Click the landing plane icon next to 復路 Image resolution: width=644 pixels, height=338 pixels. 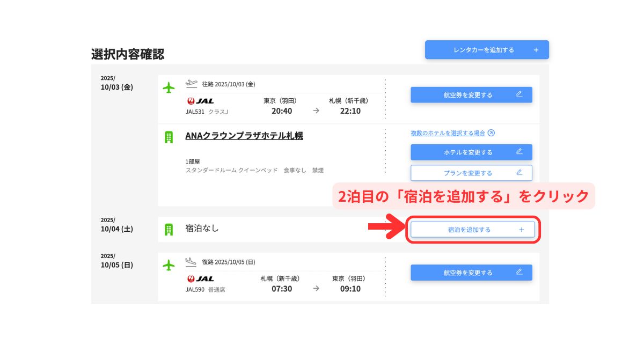[192, 262]
